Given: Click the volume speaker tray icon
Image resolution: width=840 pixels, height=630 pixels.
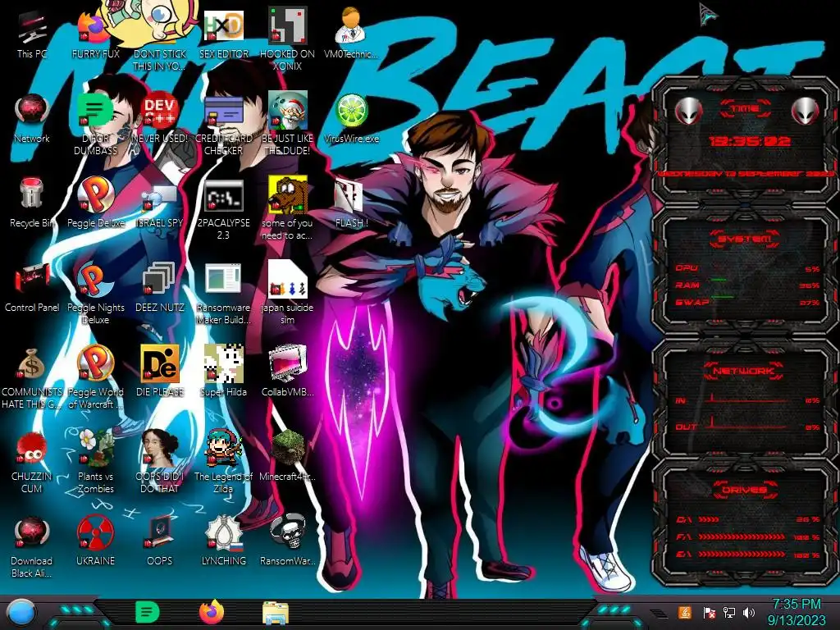Looking at the screenshot, I should (x=749, y=612).
